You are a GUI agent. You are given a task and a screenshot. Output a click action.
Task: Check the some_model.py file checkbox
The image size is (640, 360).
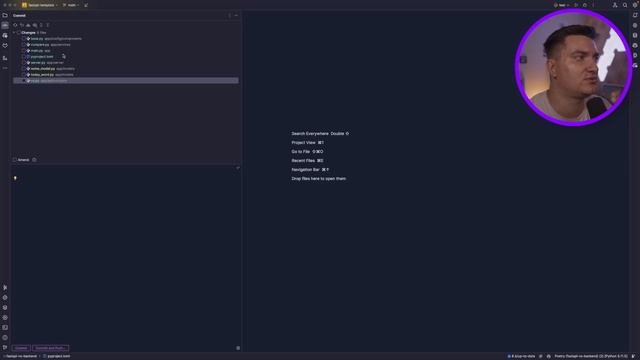click(x=24, y=69)
